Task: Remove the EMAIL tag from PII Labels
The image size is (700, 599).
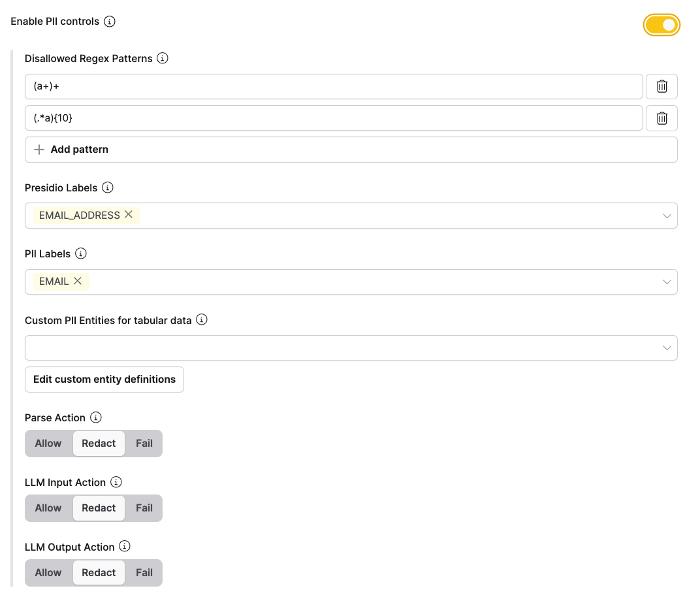Action: (78, 281)
